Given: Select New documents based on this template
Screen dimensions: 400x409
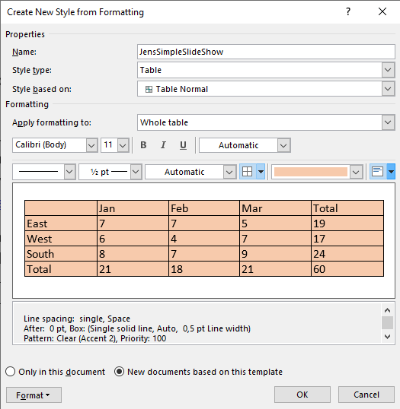Looking at the screenshot, I should 198,372.
